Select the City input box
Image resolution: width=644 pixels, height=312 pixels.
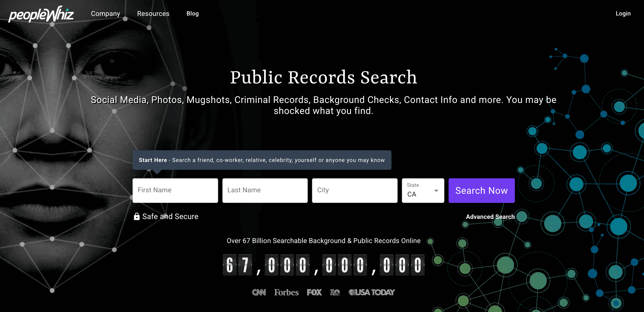354,190
